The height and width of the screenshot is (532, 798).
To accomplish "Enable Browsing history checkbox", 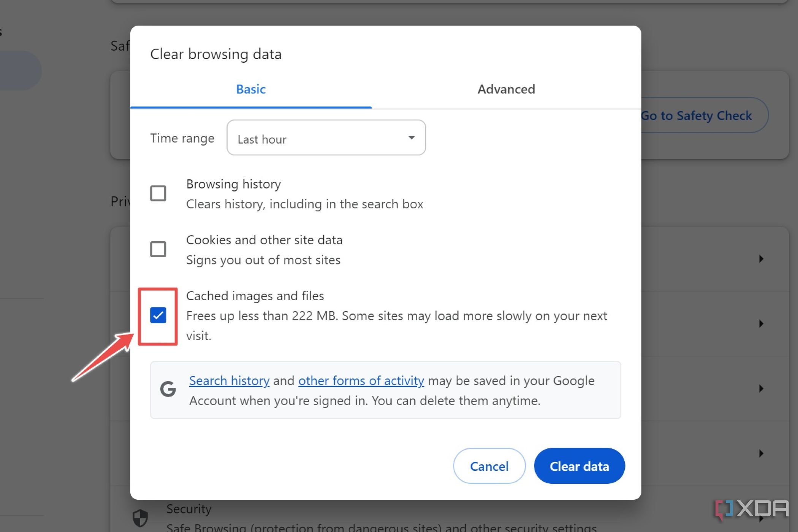I will (x=157, y=193).
